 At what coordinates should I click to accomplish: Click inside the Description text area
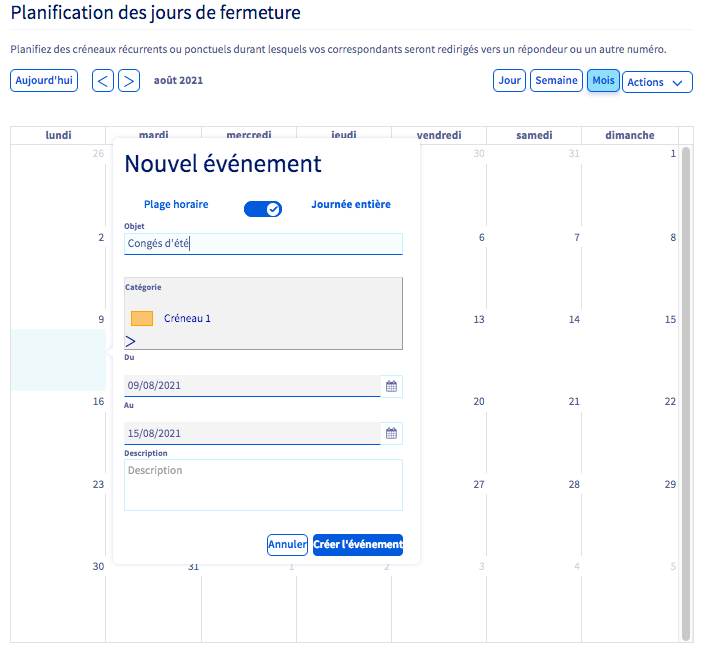pyautogui.click(x=263, y=485)
